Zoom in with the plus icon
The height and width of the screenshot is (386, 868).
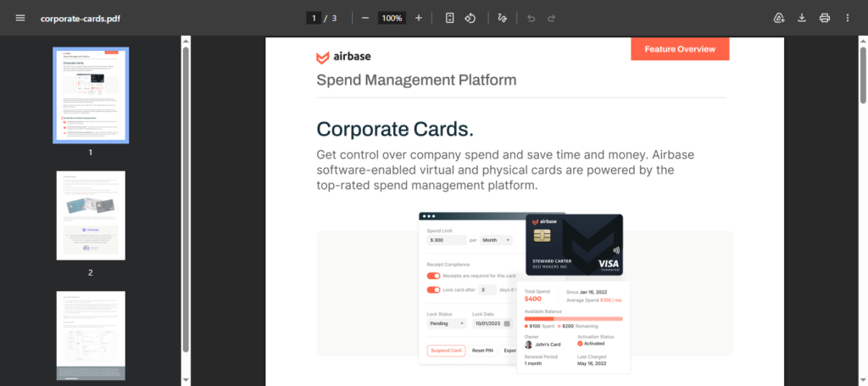coord(419,18)
